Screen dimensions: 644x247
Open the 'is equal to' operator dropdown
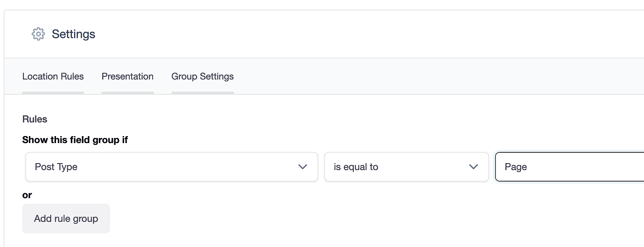[x=406, y=167]
